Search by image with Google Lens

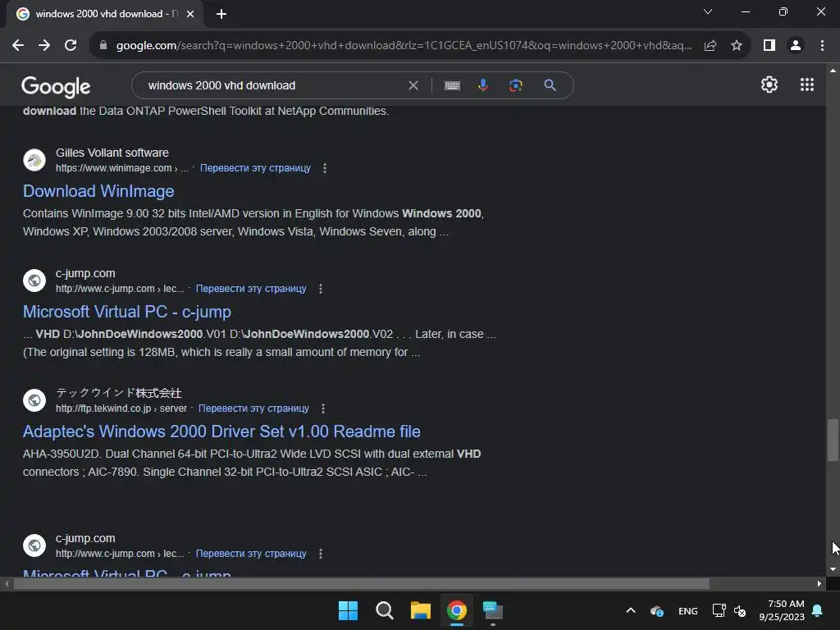[x=516, y=85]
